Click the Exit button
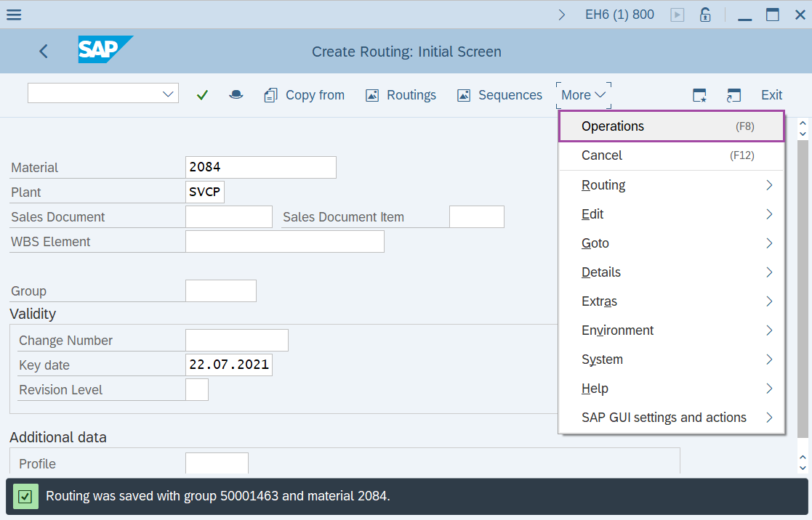 click(x=771, y=94)
